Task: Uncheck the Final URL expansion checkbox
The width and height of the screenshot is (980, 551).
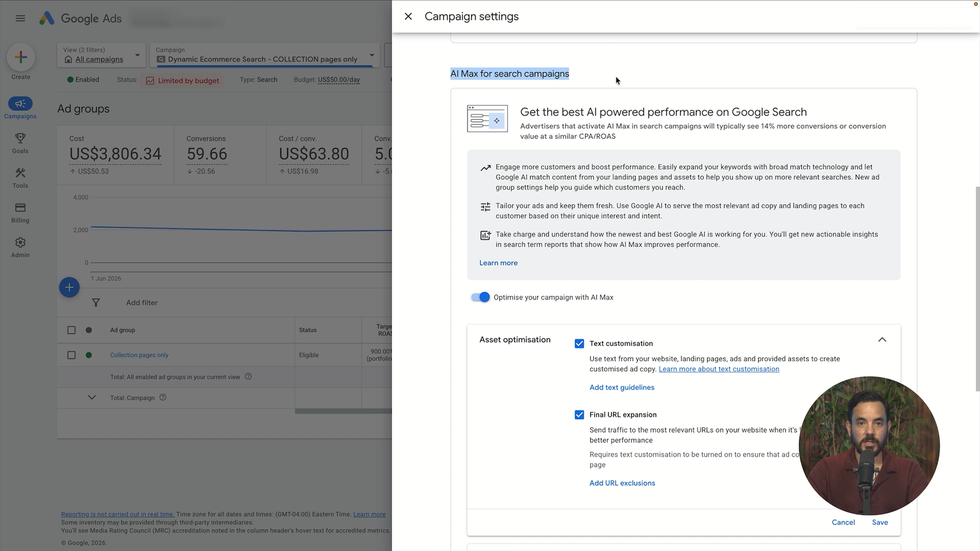Action: [x=579, y=415]
